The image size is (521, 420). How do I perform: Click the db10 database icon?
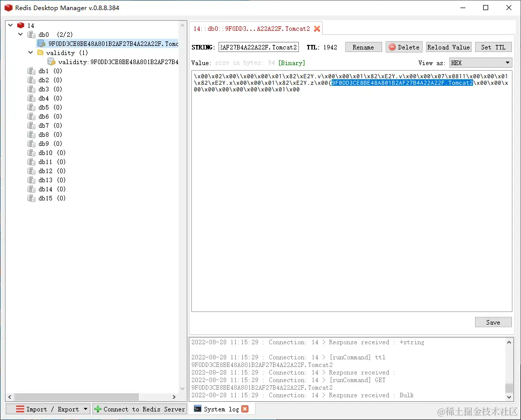pos(31,152)
